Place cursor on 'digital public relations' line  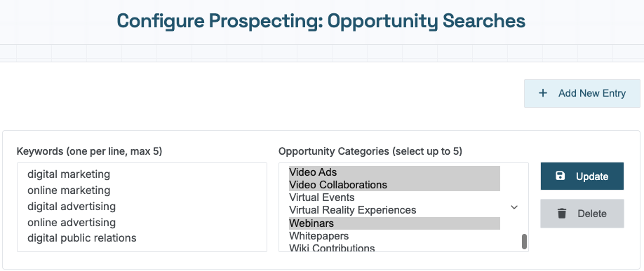tap(82, 238)
